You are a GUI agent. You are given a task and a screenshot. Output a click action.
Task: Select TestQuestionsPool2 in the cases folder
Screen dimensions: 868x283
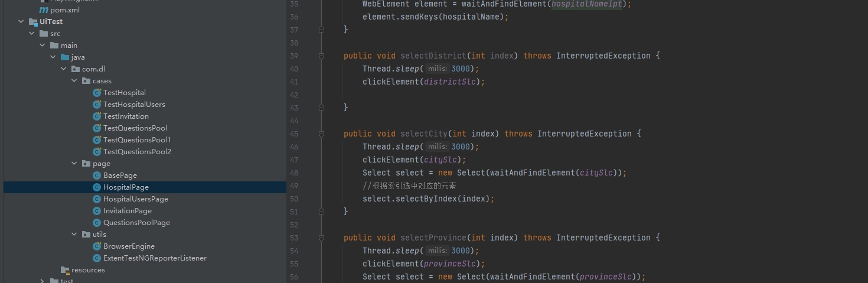coord(137,152)
